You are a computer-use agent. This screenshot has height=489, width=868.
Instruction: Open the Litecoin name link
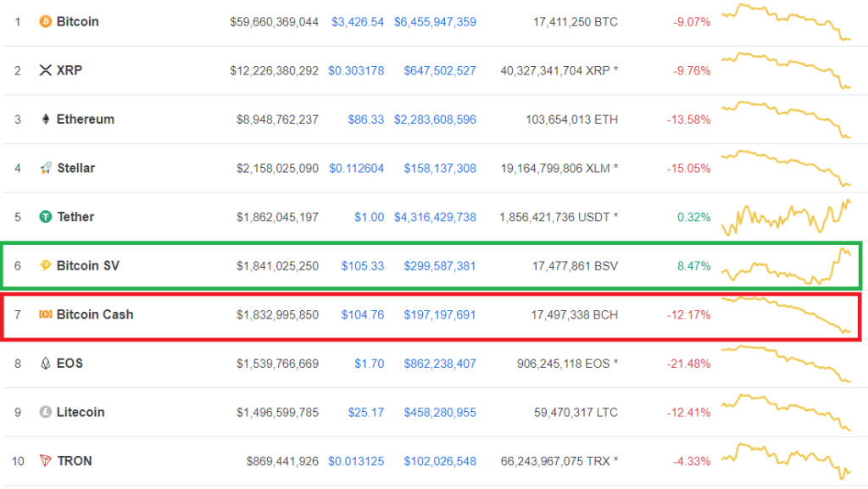tap(81, 412)
